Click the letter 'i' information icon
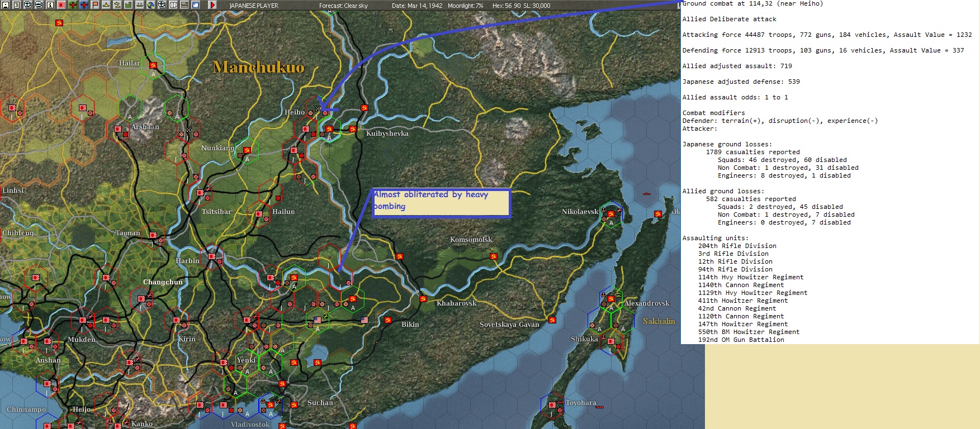The width and height of the screenshot is (980, 429). (x=50, y=5)
